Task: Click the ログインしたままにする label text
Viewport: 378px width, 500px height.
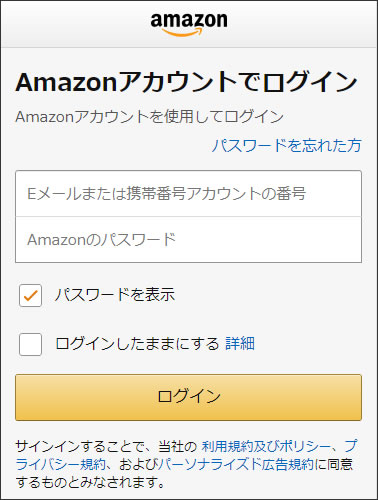Action: point(137,344)
